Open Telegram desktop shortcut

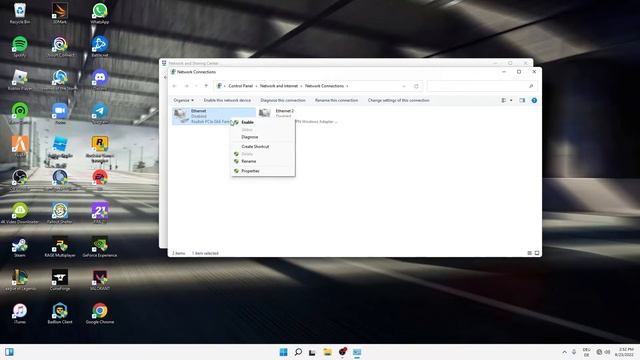100,113
